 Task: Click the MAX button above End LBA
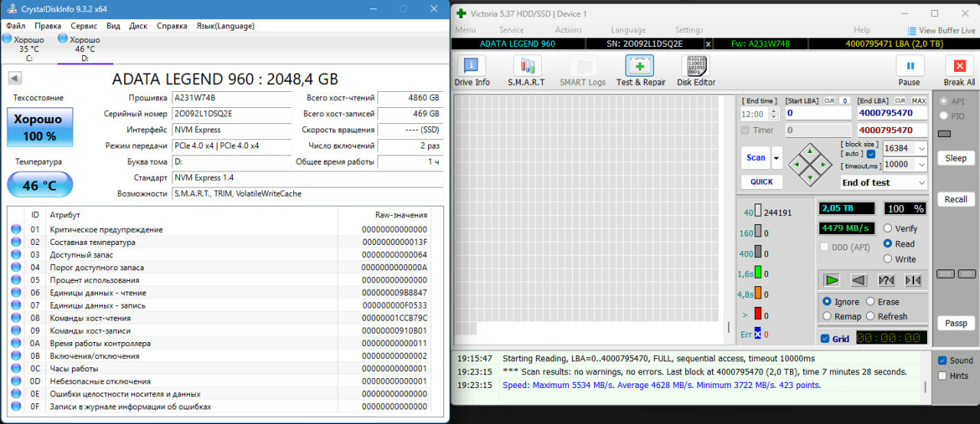(x=919, y=100)
